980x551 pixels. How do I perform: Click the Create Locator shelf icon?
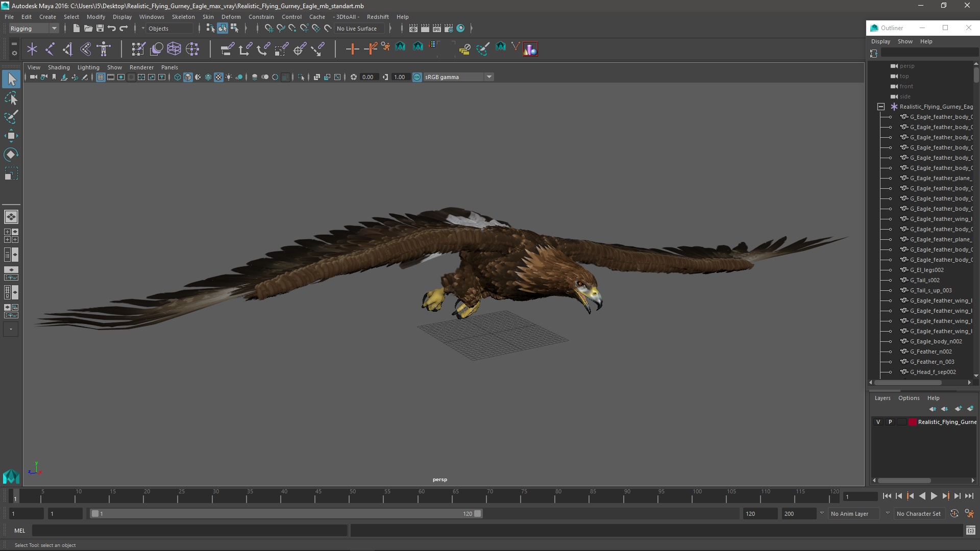(x=32, y=49)
